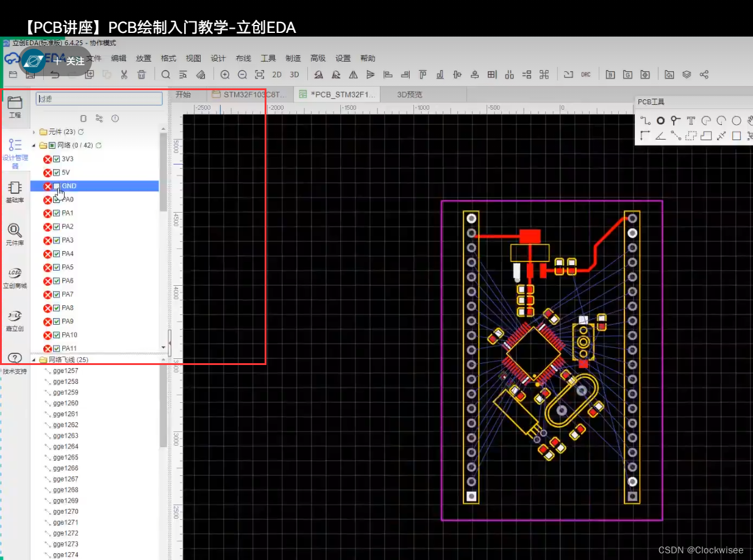Toggle the PA3 net checkbox
Screen dimensions: 753x560
(57, 240)
